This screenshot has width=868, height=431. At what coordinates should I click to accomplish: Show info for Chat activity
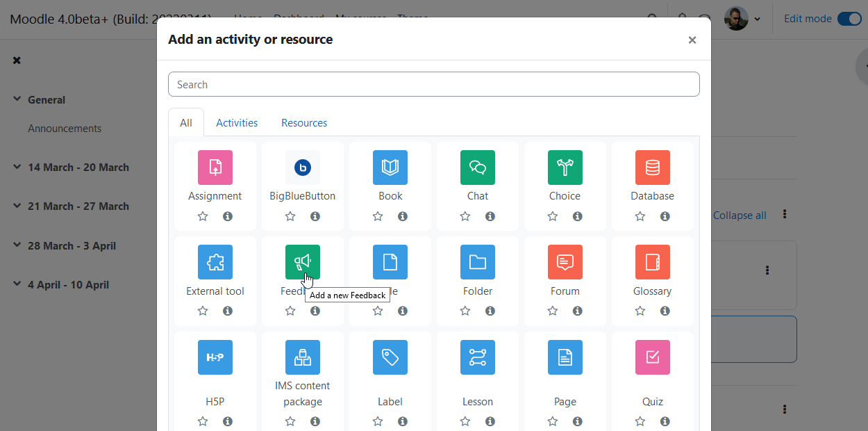point(490,216)
